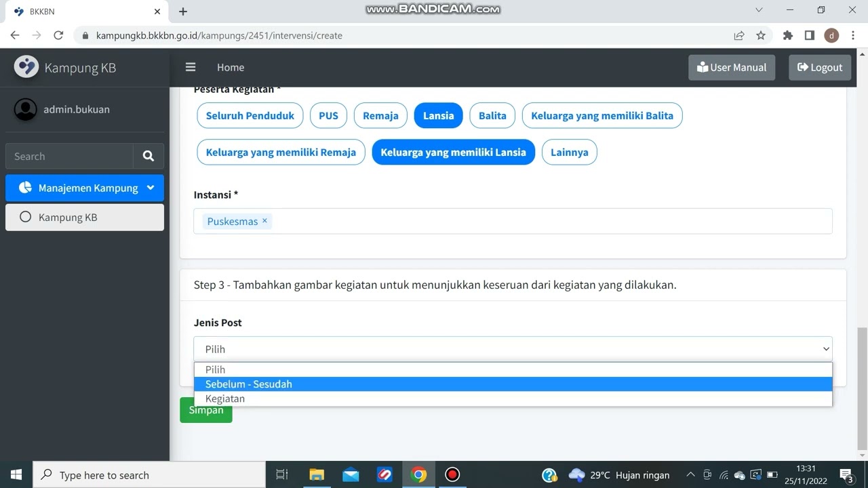Click the Logout button
This screenshot has width=868, height=488.
pyautogui.click(x=820, y=67)
